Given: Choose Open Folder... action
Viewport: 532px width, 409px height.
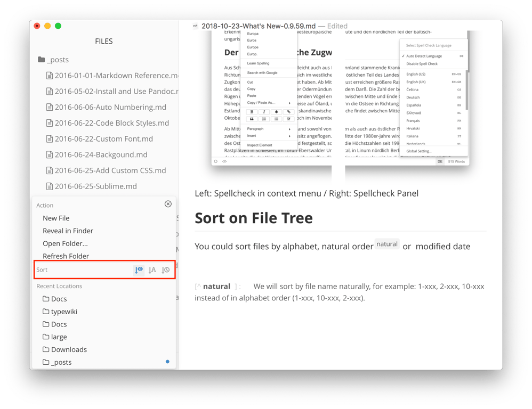Looking at the screenshot, I should (x=65, y=243).
